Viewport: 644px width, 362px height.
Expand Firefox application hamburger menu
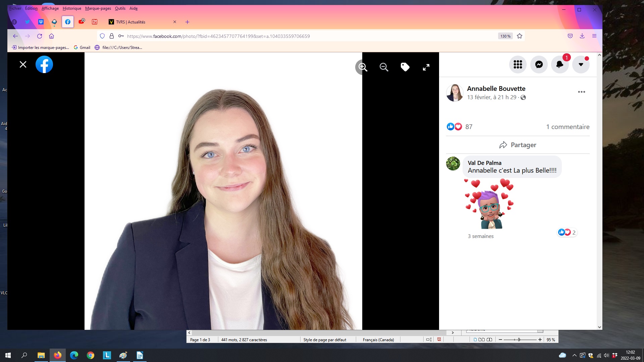click(x=594, y=36)
